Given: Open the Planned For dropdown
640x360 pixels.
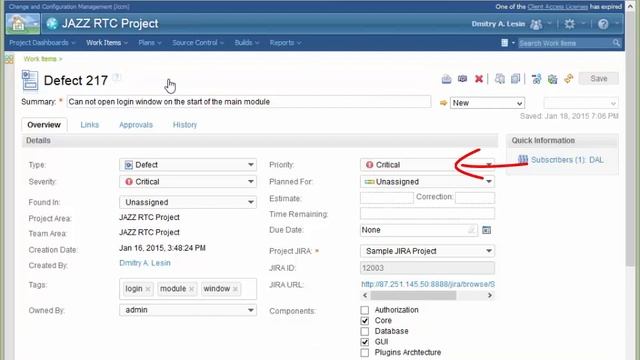Looking at the screenshot, I should point(427,182).
